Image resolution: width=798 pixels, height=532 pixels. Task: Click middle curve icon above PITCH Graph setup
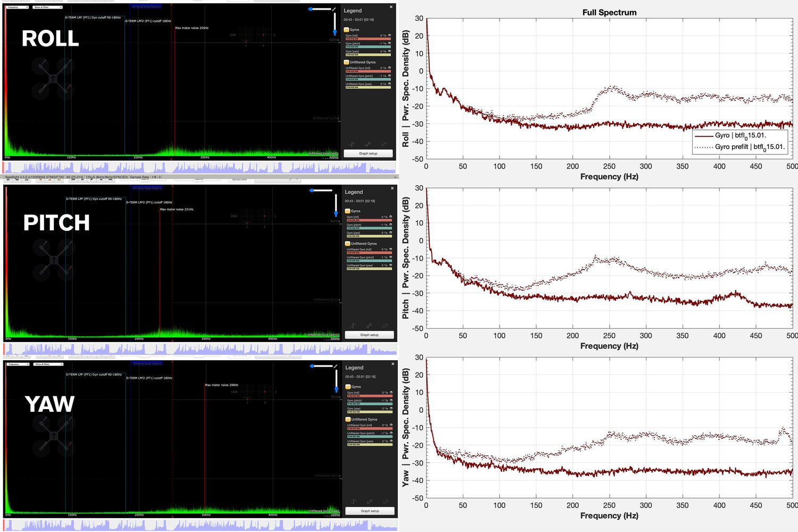pyautogui.click(x=369, y=326)
